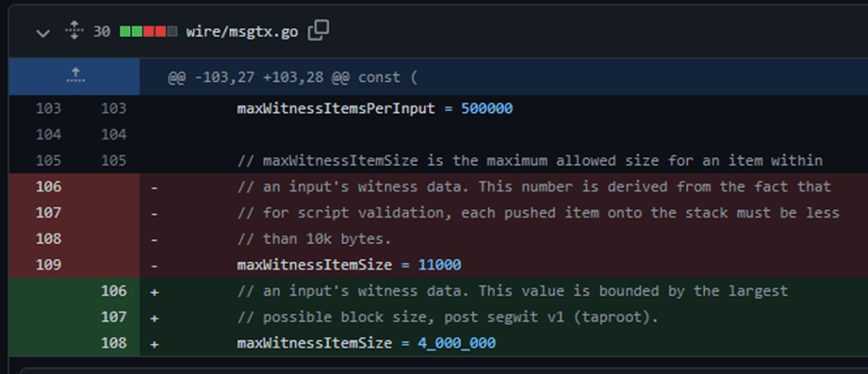Click new line number 104
Viewport: 868px width, 374px height.
(x=113, y=135)
